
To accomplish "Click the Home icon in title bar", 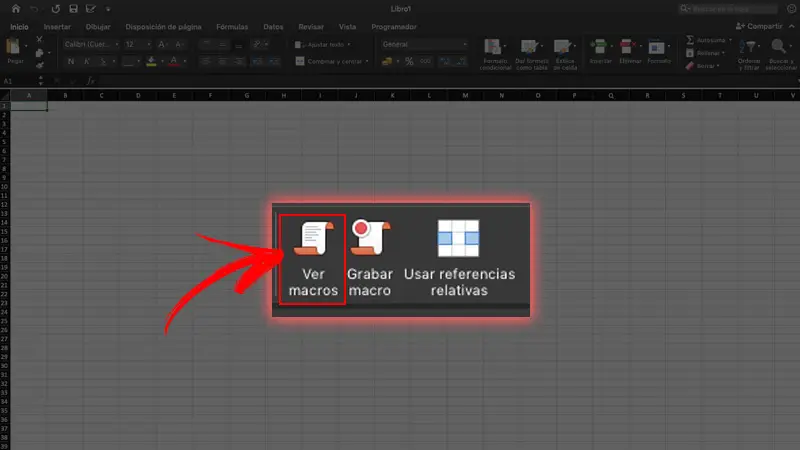I will pyautogui.click(x=16, y=9).
